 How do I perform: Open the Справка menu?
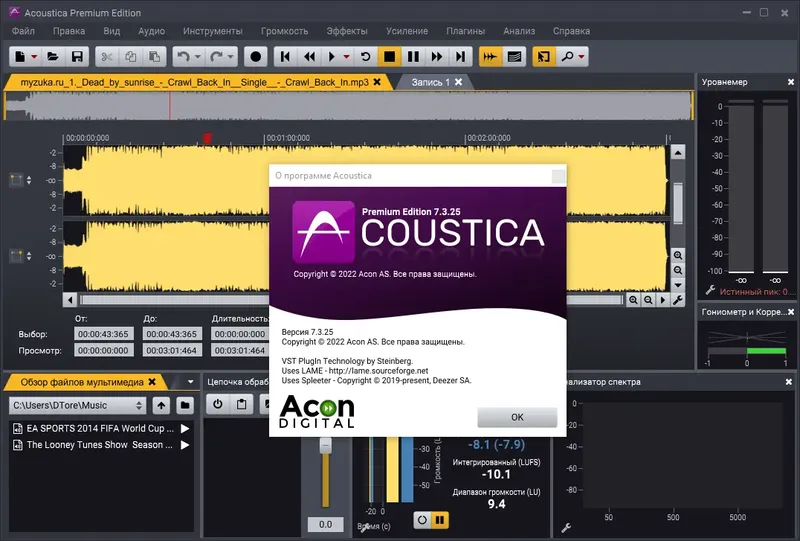571,31
